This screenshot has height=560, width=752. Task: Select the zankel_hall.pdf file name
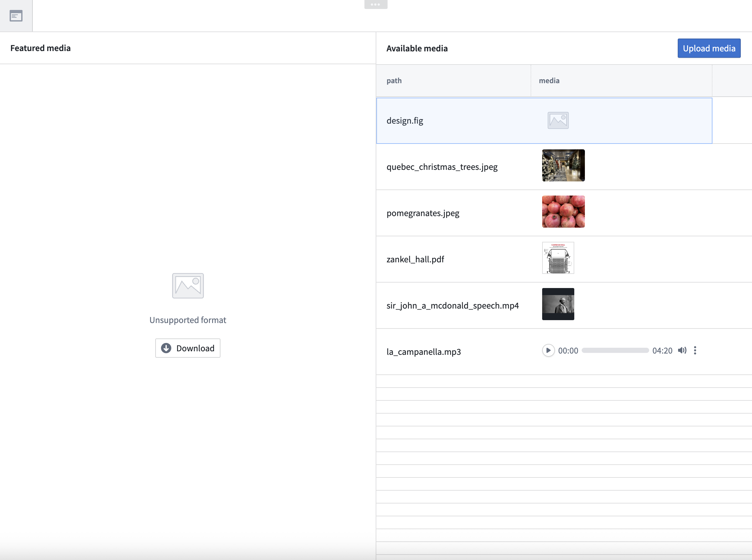pyautogui.click(x=415, y=259)
